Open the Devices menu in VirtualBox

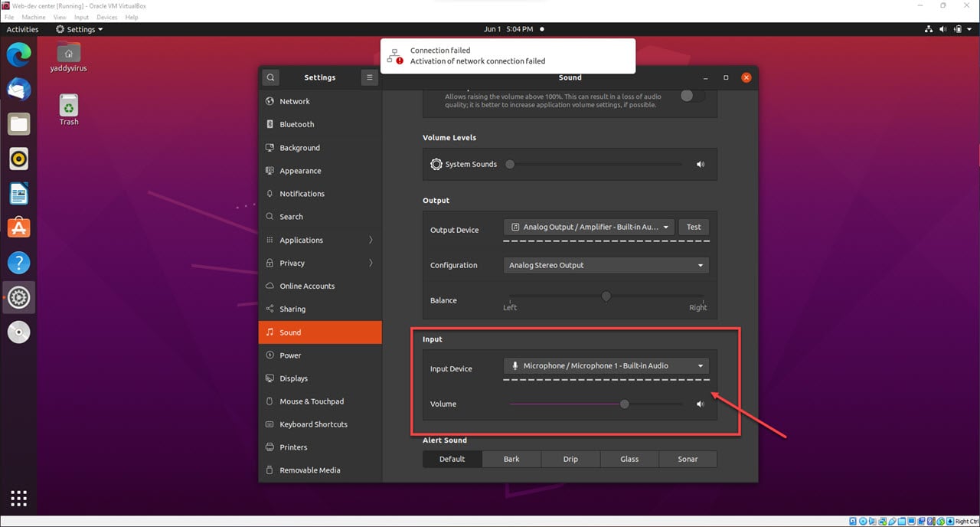click(107, 17)
